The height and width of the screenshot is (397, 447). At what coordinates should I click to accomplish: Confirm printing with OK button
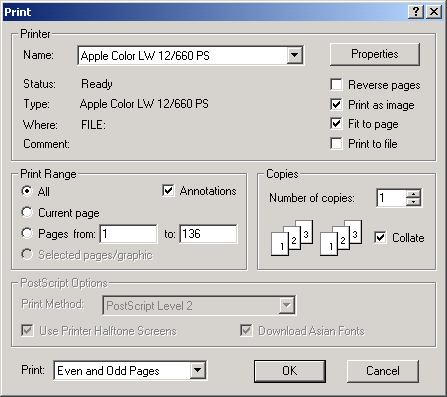pyautogui.click(x=290, y=371)
